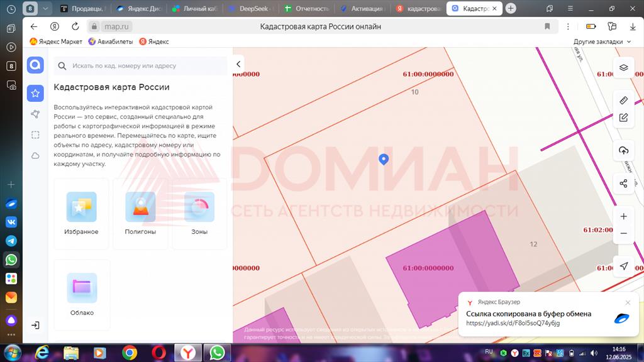Open Alice assistant in side panel
This screenshot has height=362, width=644.
(11, 320)
